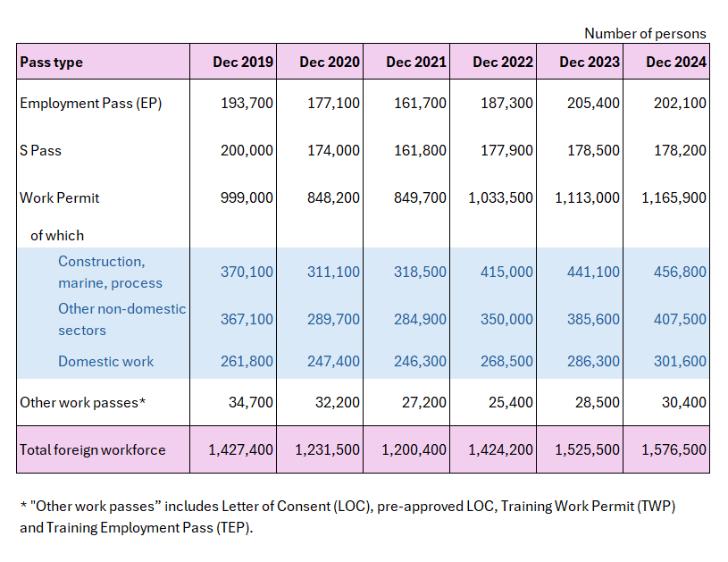This screenshot has height=562, width=728.
Task: Select the Employment Pass (EP) row label
Action: [x=90, y=103]
